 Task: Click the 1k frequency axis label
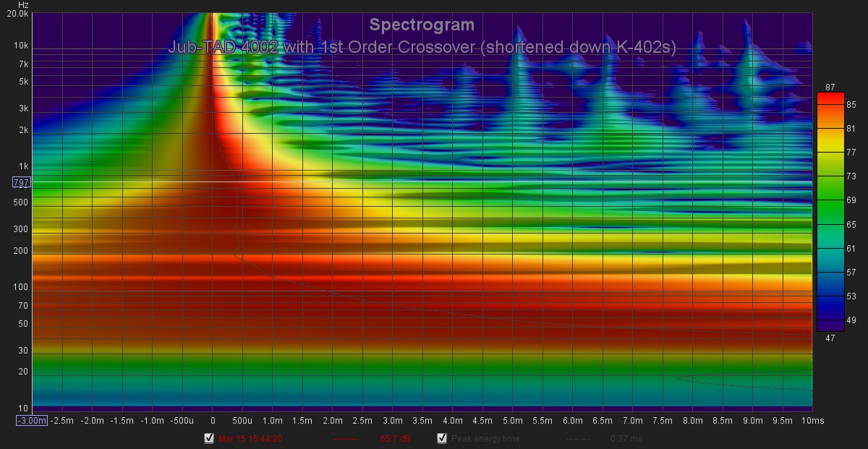[x=23, y=166]
